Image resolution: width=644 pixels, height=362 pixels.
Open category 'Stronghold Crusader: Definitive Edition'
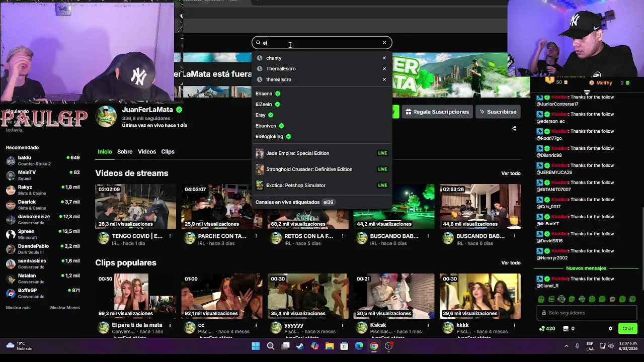click(322, 169)
